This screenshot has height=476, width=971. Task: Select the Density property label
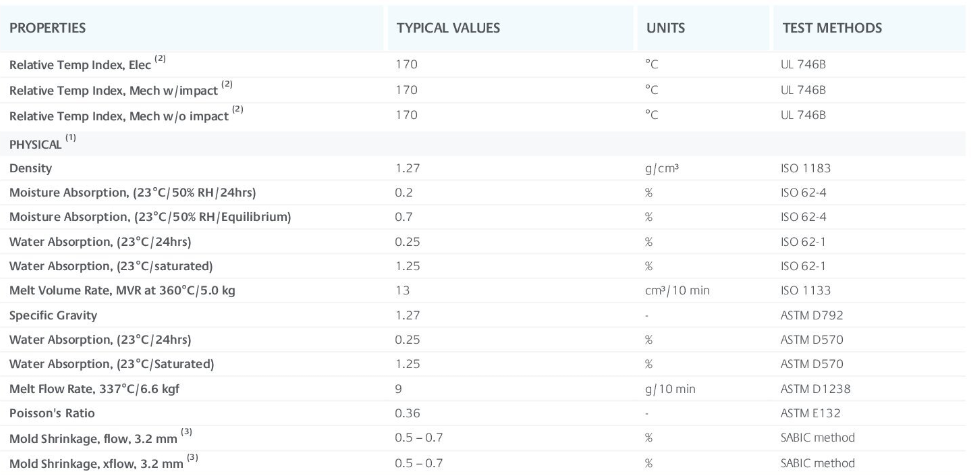[30, 169]
